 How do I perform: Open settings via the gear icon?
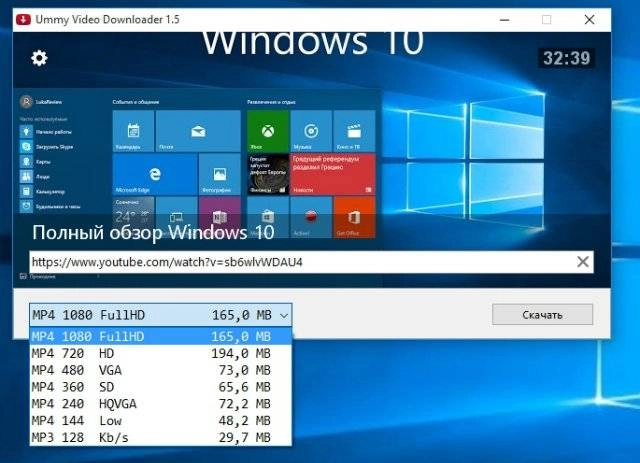pos(39,58)
